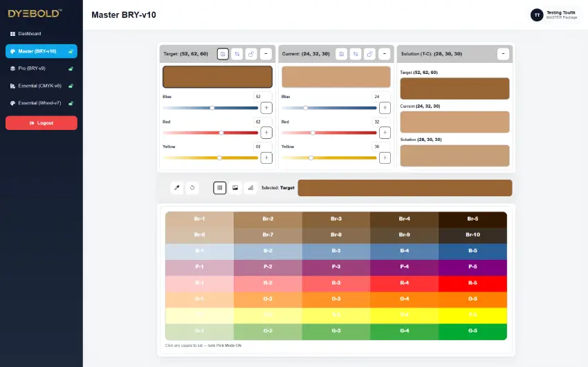Pick the O-5 orange swatch
588x367 pixels.
click(x=472, y=299)
